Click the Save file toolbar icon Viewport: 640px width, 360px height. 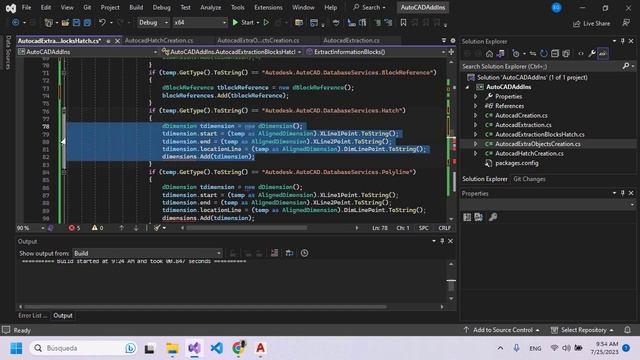tap(76, 23)
